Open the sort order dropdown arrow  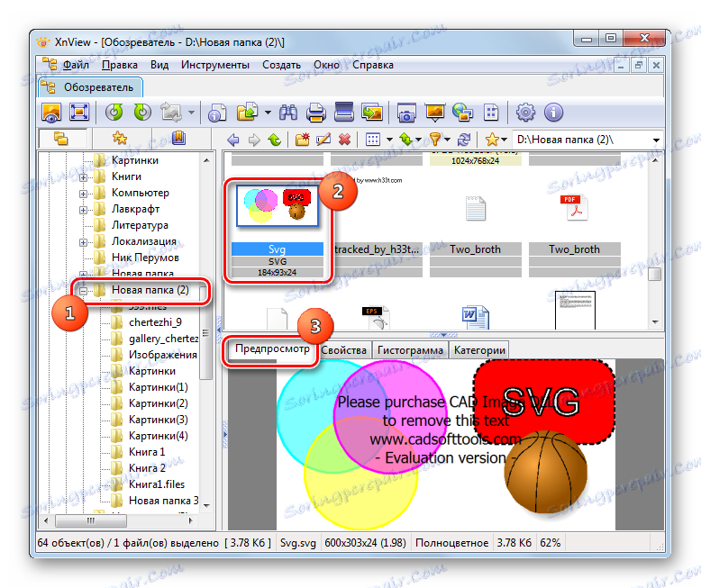(x=418, y=140)
